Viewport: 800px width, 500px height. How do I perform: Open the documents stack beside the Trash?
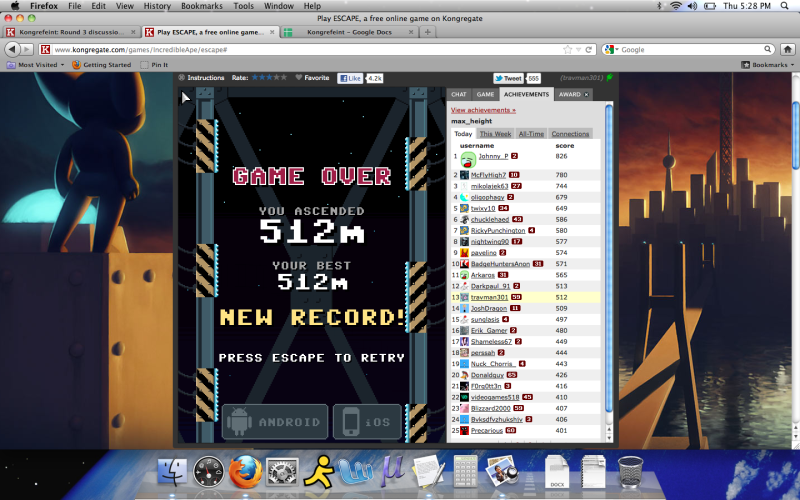(593, 471)
